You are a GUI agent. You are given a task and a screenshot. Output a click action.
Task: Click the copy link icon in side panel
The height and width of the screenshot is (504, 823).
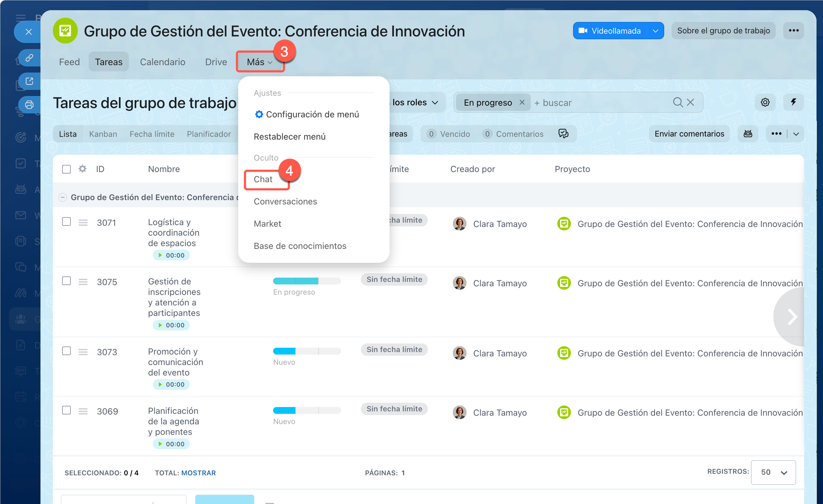coord(29,58)
